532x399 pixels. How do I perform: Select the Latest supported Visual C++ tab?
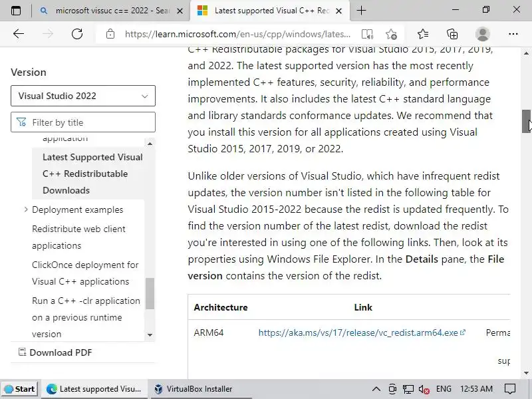270,11
